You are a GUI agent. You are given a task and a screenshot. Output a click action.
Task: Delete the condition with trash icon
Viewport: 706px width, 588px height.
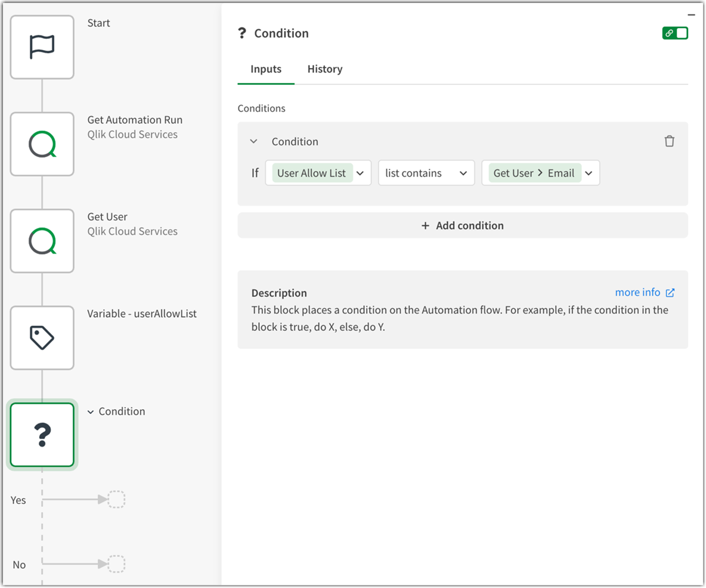pos(670,141)
